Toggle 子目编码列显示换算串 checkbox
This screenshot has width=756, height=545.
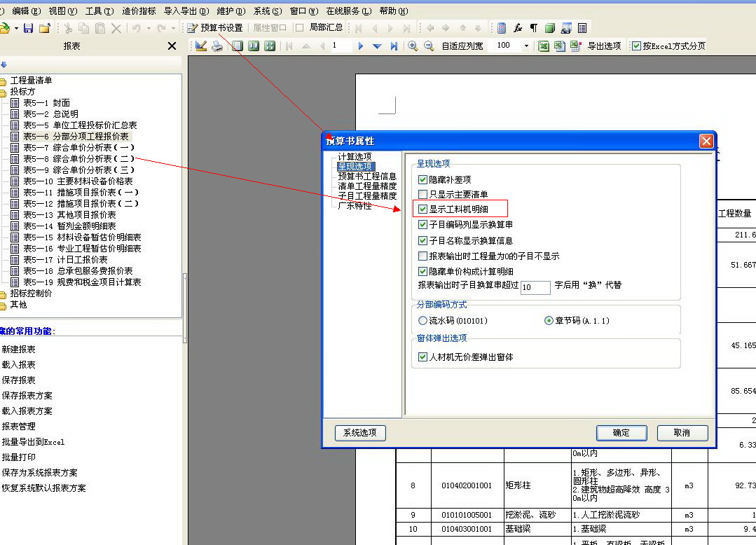click(x=422, y=225)
